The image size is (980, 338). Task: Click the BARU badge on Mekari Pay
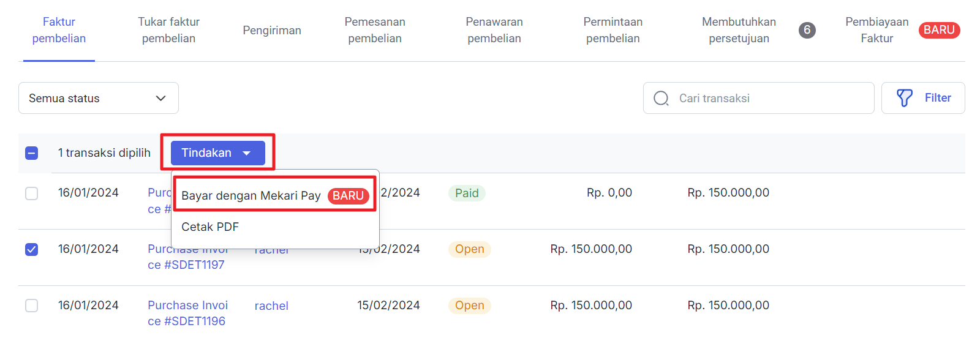[349, 196]
